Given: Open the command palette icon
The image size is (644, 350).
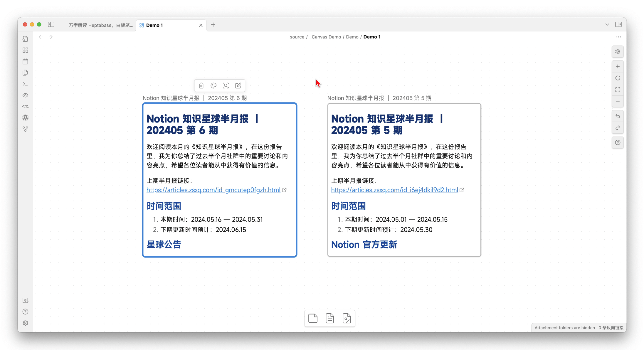Looking at the screenshot, I should [x=26, y=84].
